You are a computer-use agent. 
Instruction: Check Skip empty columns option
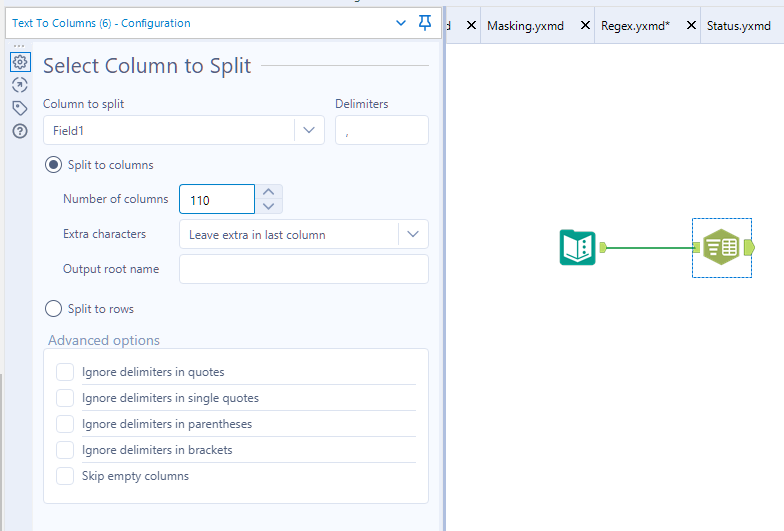(65, 476)
